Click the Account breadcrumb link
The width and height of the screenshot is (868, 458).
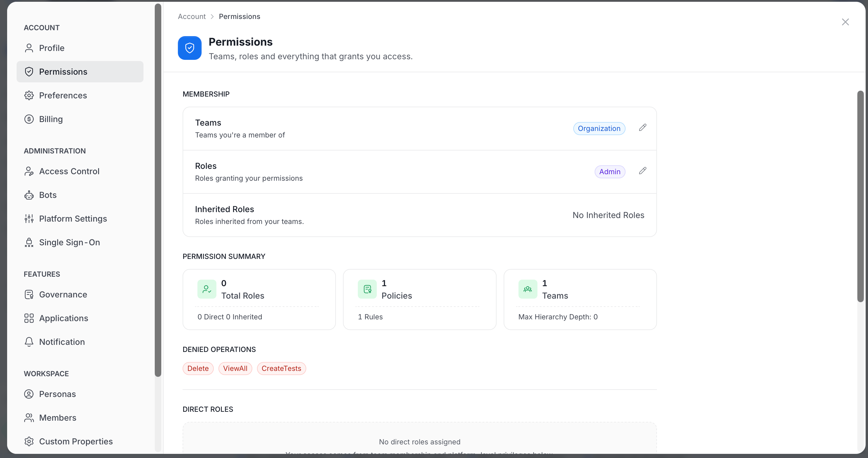(192, 17)
